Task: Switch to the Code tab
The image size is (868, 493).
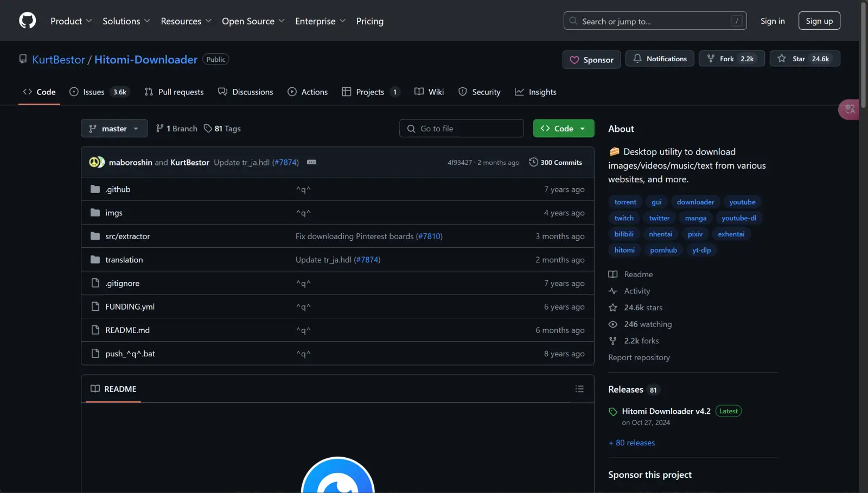Action: 39,92
